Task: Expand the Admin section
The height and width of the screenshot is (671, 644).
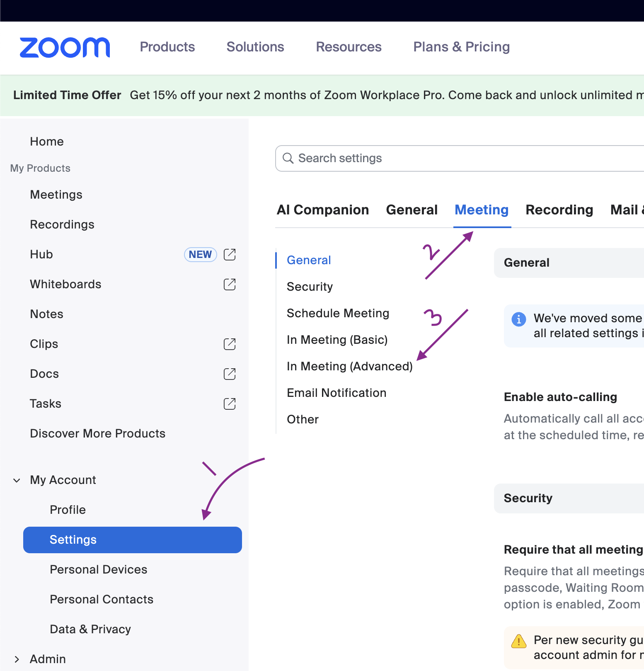Action: coord(17,659)
